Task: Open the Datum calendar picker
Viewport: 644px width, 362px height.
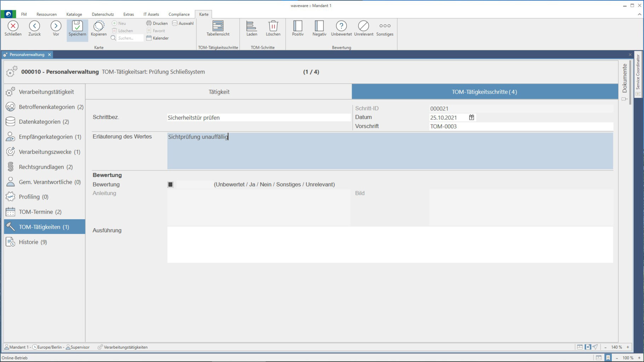Action: click(471, 117)
